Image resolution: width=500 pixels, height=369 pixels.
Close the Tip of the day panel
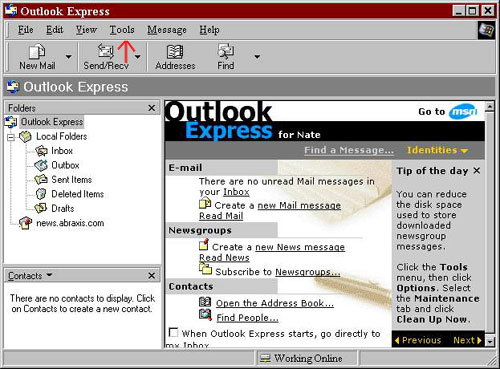(x=477, y=171)
